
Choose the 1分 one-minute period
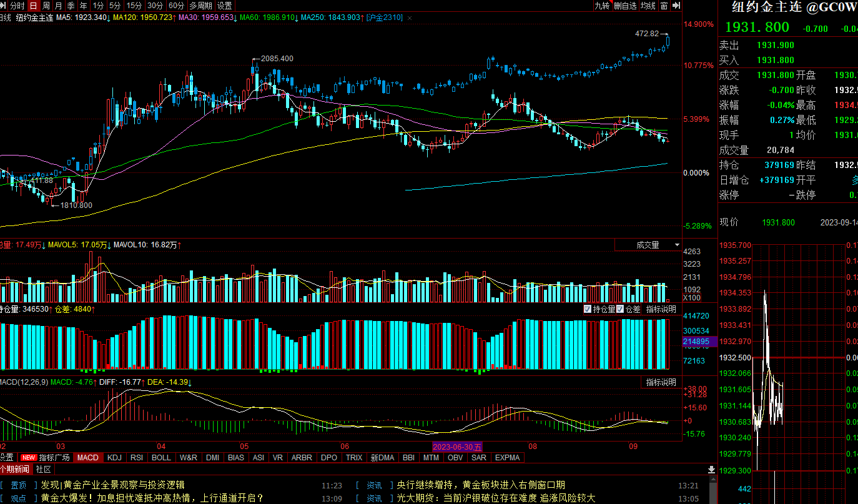tap(99, 6)
